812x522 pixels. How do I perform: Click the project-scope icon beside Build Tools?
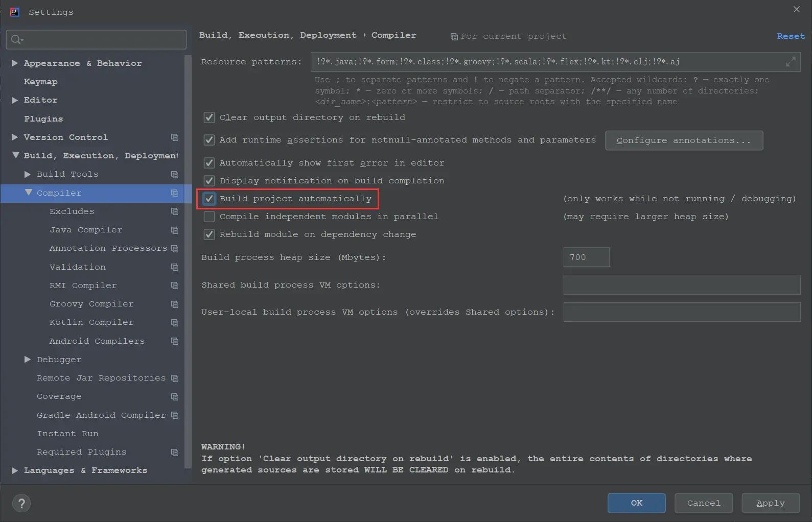point(174,174)
